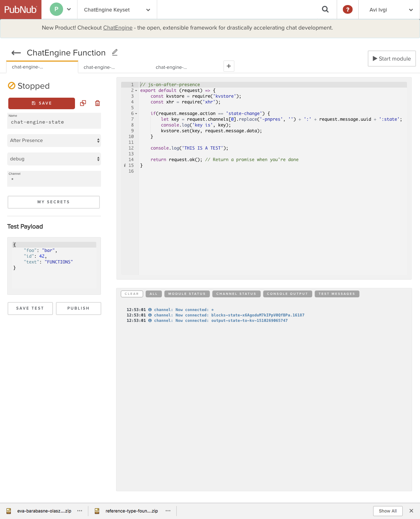Viewport: 420px width, 519px height.
Task: Dismiss the downloads bar with X
Action: [411, 511]
